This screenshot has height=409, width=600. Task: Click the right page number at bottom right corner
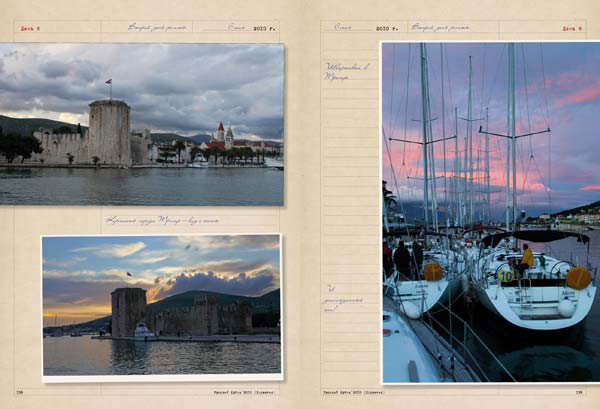pos(578,392)
